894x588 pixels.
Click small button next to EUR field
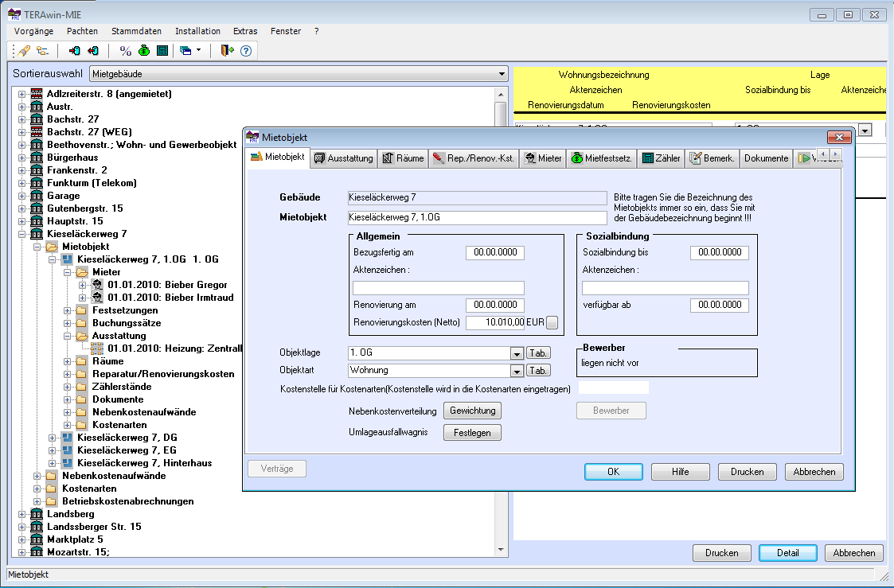[552, 322]
